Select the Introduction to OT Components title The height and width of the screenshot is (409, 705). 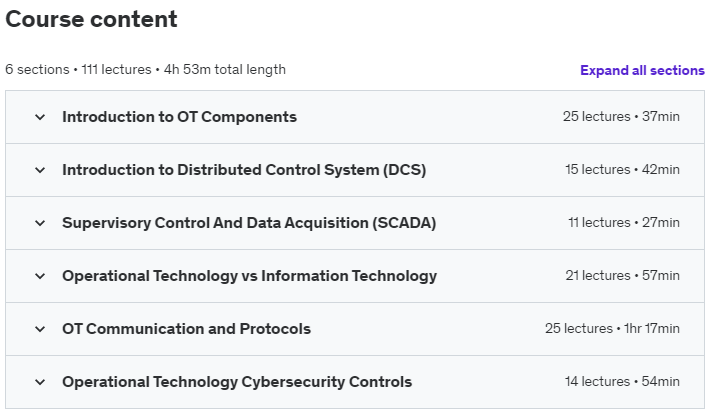[x=179, y=117]
